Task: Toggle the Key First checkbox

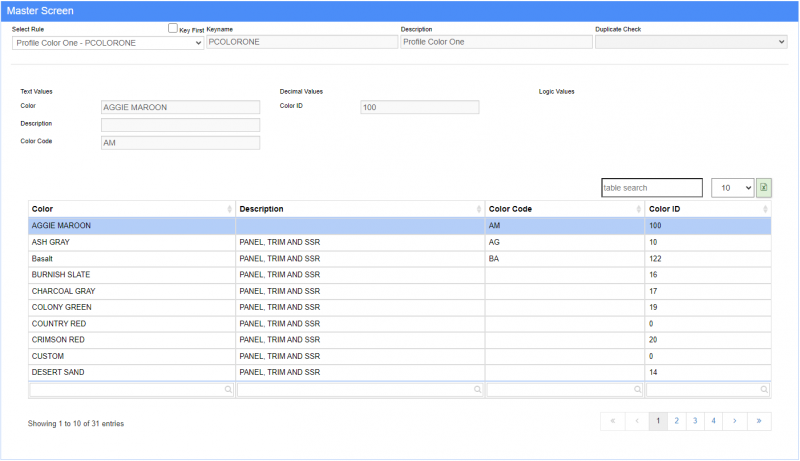Action: pyautogui.click(x=173, y=29)
